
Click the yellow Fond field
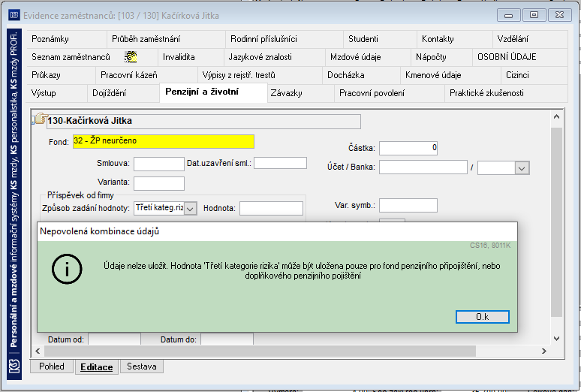tap(164, 141)
